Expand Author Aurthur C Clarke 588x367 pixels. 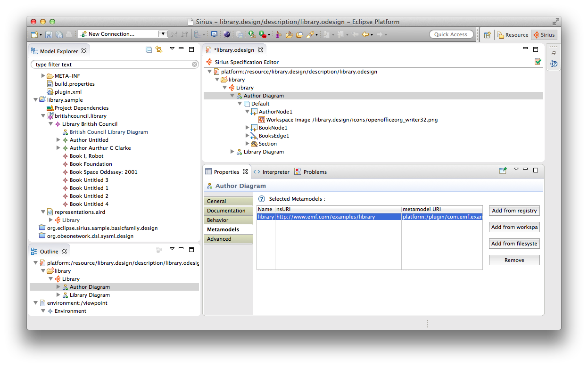(x=58, y=148)
